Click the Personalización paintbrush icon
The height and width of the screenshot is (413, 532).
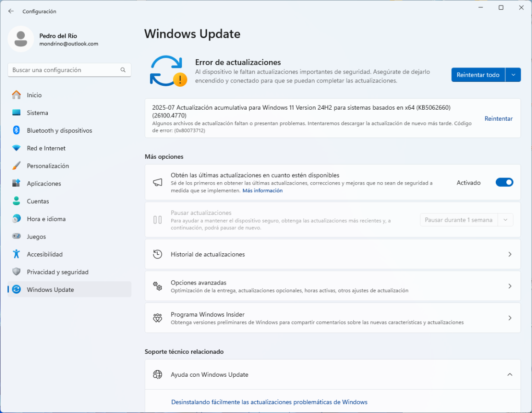pyautogui.click(x=16, y=166)
